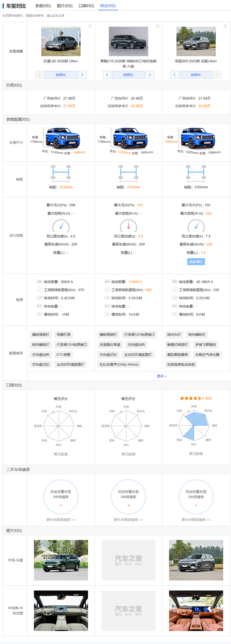Move 乐道L80 column right with arrow
Viewport: 231px width, 644px height.
point(82,75)
